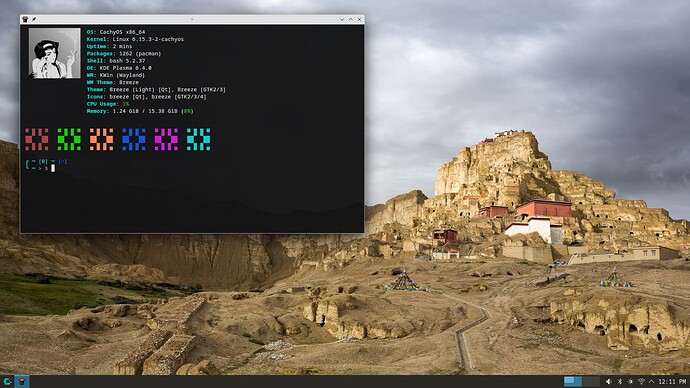
Task: Click the 'Shell: bash 5.2.37' line
Action: (x=116, y=61)
